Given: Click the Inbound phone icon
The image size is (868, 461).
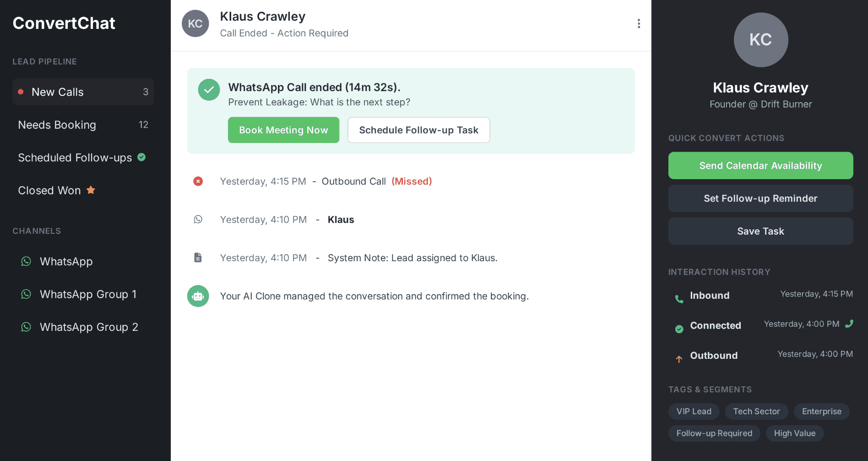Looking at the screenshot, I should [x=679, y=299].
